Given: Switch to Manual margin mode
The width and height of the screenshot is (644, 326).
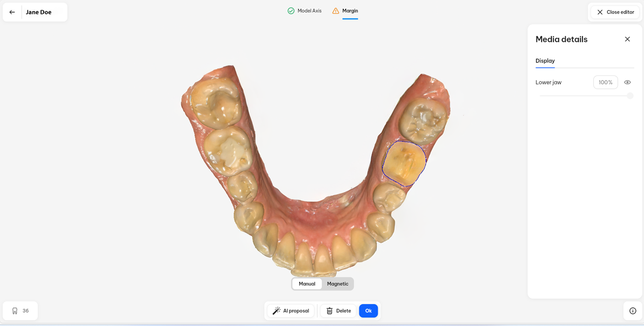Looking at the screenshot, I should coord(307,284).
